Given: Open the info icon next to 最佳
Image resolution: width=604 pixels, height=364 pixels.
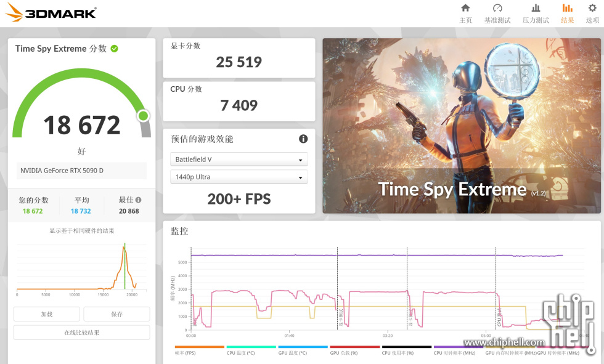Looking at the screenshot, I should click(139, 200).
